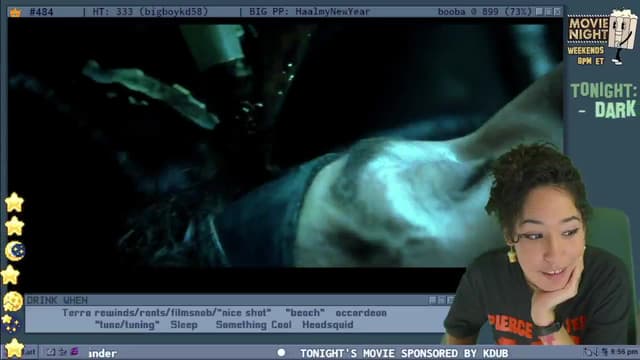
Task: Click the yellow star below the crescent moon
Action: 10,275
